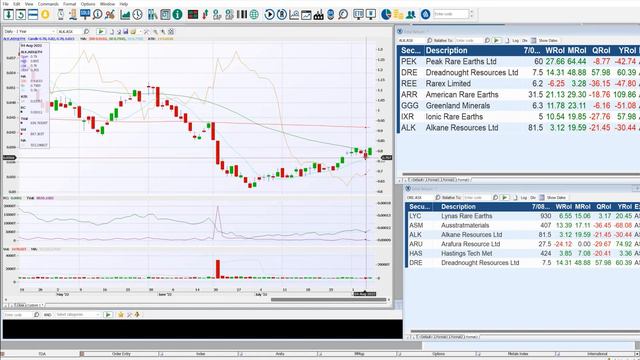The width and height of the screenshot is (640, 360).
Task: Click the three vertical bars icon
Action: [242, 15]
